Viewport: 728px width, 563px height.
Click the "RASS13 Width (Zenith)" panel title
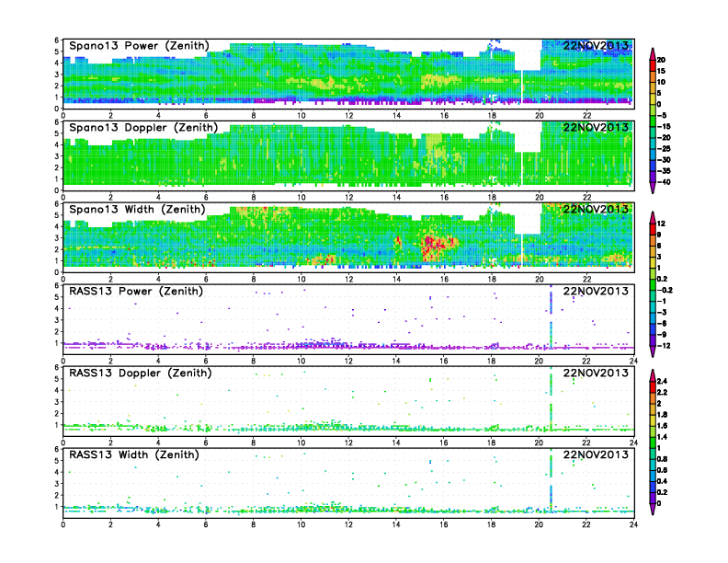click(x=133, y=454)
